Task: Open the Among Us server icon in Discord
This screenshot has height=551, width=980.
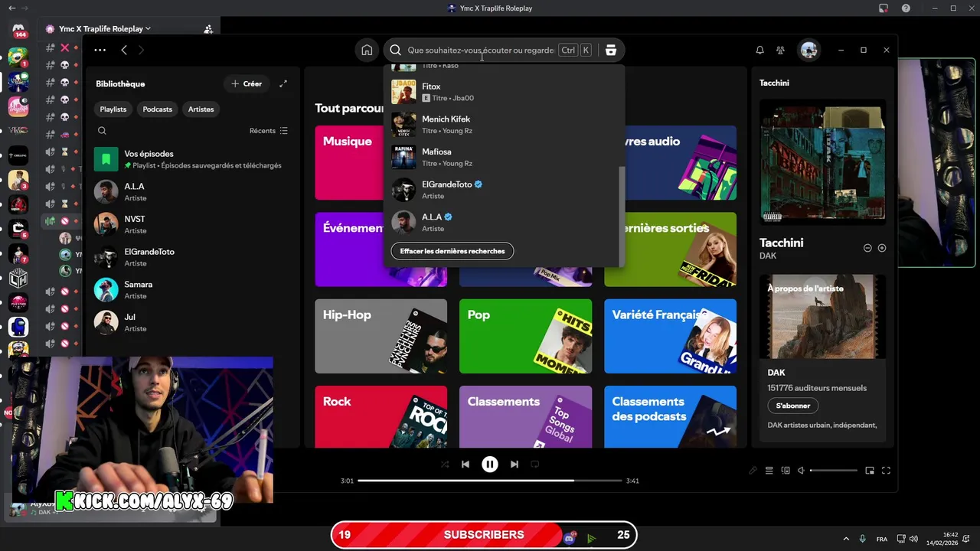Action: coord(18,327)
